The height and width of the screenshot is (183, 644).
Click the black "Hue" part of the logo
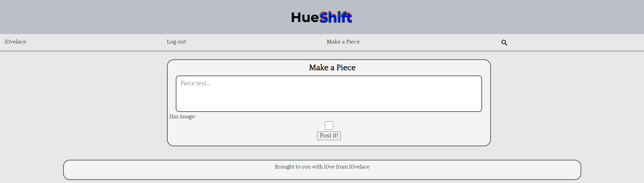tap(305, 18)
